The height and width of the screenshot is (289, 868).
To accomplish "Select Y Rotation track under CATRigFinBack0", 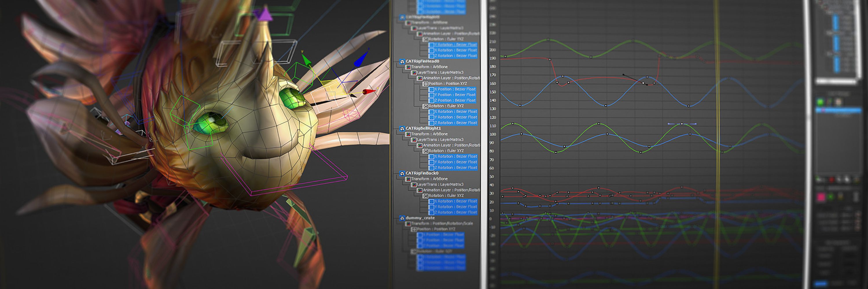I will coord(453,207).
